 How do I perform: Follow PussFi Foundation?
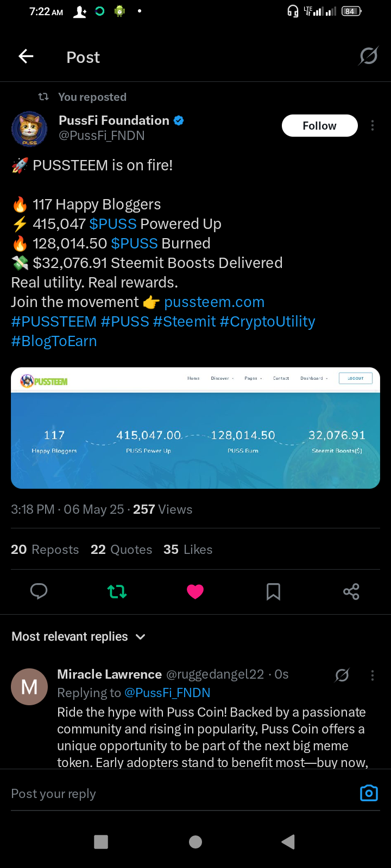pyautogui.click(x=319, y=126)
